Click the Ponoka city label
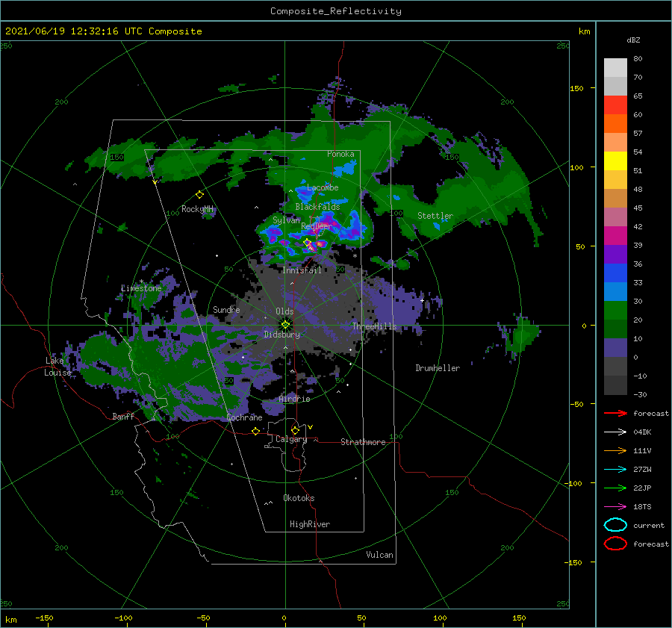The image size is (672, 628). [340, 154]
